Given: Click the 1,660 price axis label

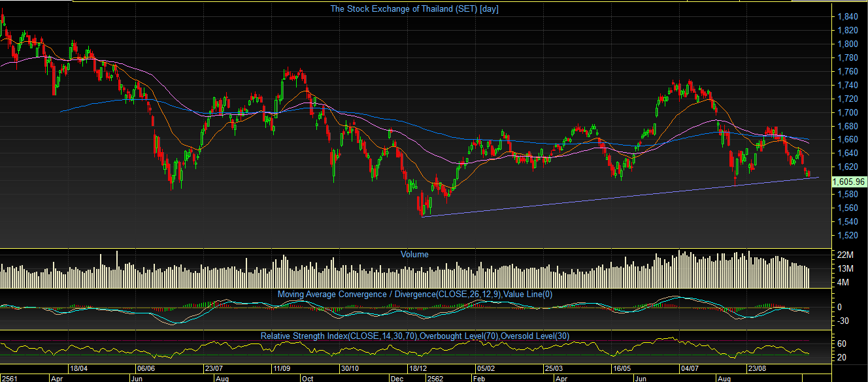Looking at the screenshot, I should (x=847, y=140).
